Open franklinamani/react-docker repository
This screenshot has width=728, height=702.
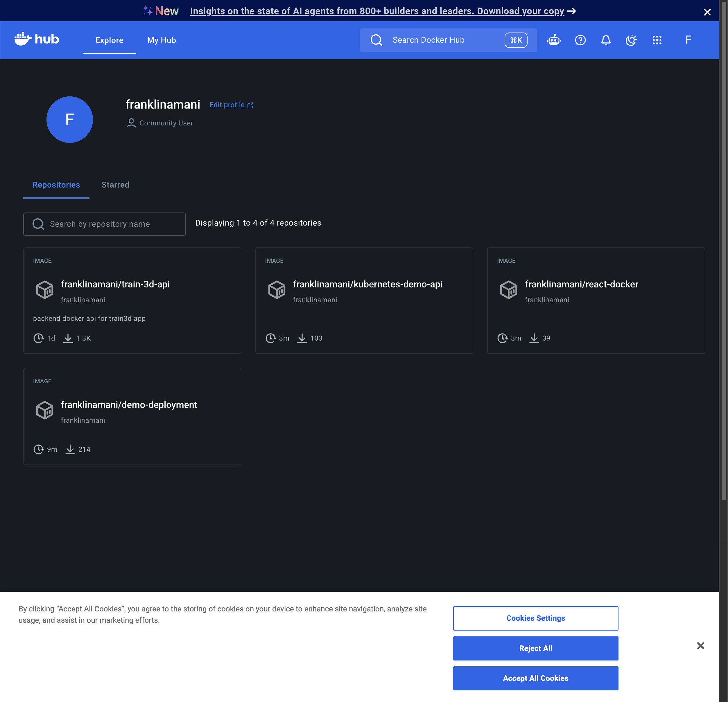point(581,284)
